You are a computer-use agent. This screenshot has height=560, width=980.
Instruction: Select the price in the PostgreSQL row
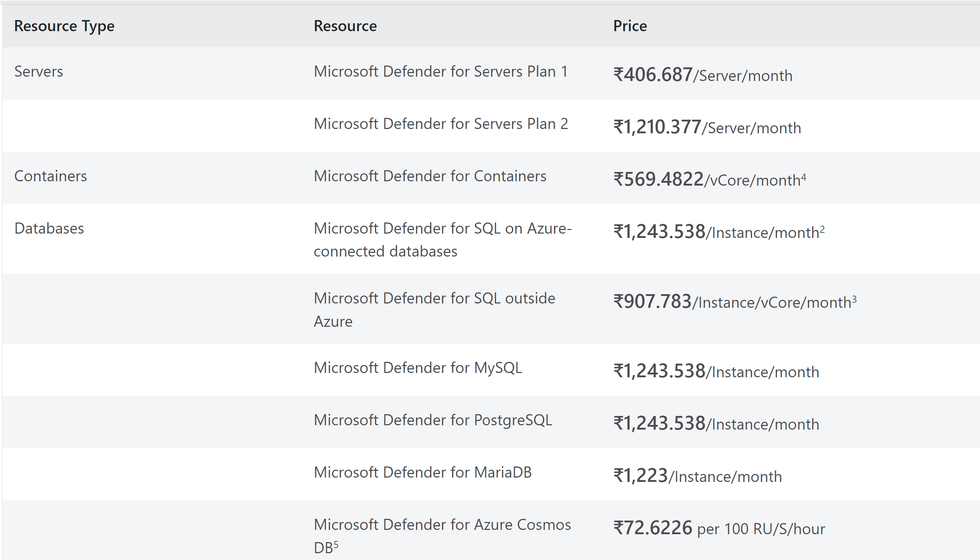tap(716, 423)
